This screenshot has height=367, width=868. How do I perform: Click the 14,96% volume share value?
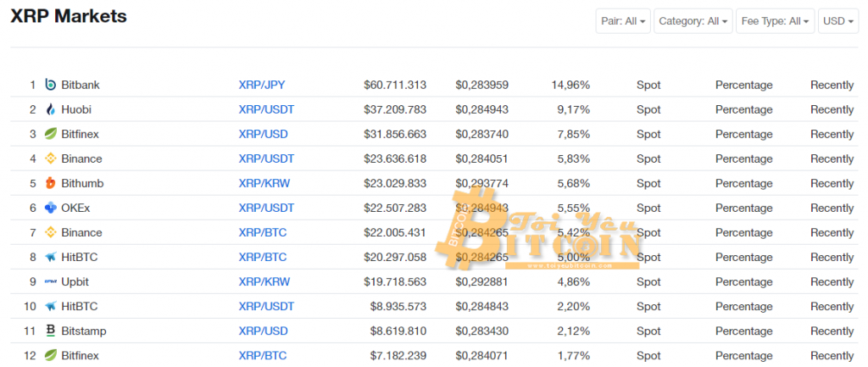point(570,85)
